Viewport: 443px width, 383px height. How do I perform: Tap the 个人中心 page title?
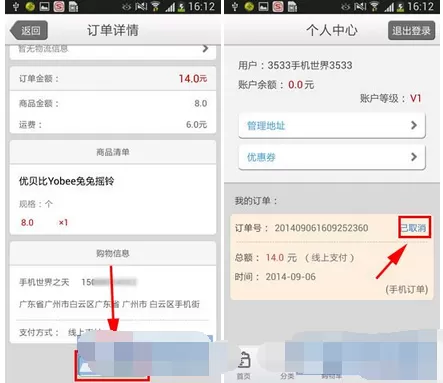(x=332, y=30)
